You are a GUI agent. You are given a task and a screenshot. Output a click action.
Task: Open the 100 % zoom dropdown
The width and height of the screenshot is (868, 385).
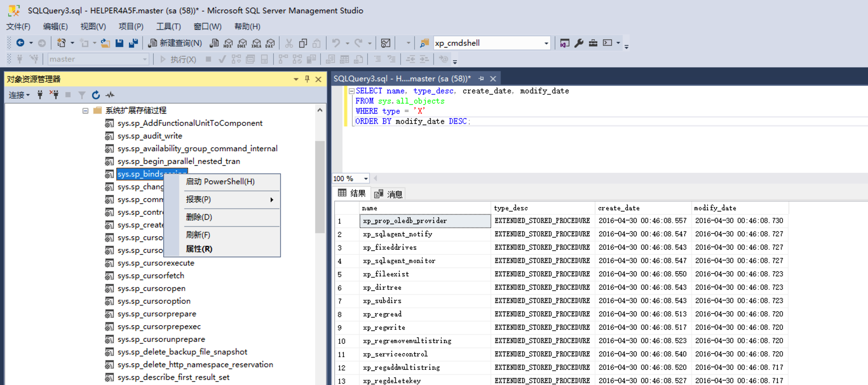[x=366, y=179]
